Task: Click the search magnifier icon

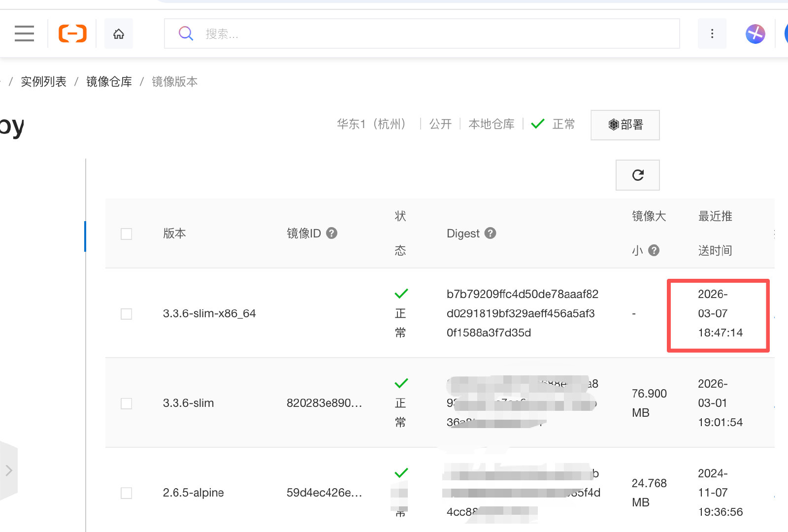Action: [186, 33]
